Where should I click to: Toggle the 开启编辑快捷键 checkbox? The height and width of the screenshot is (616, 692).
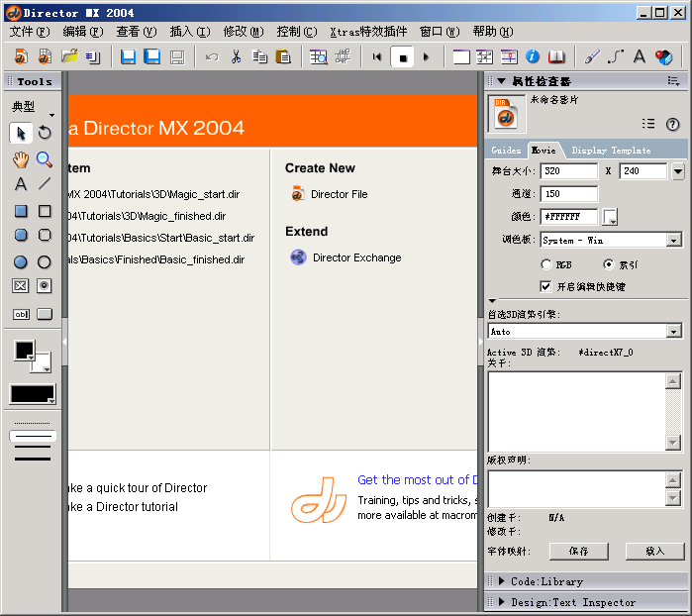pyautogui.click(x=545, y=286)
